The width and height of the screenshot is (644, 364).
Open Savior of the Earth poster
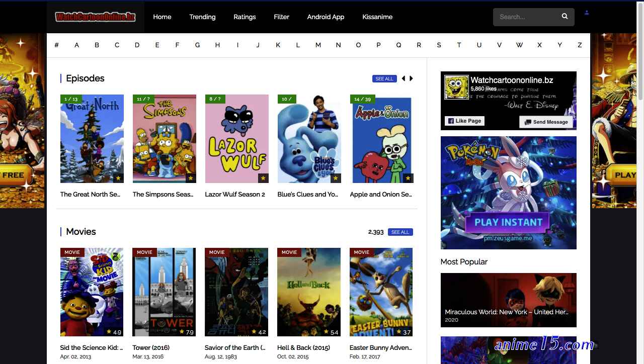236,292
